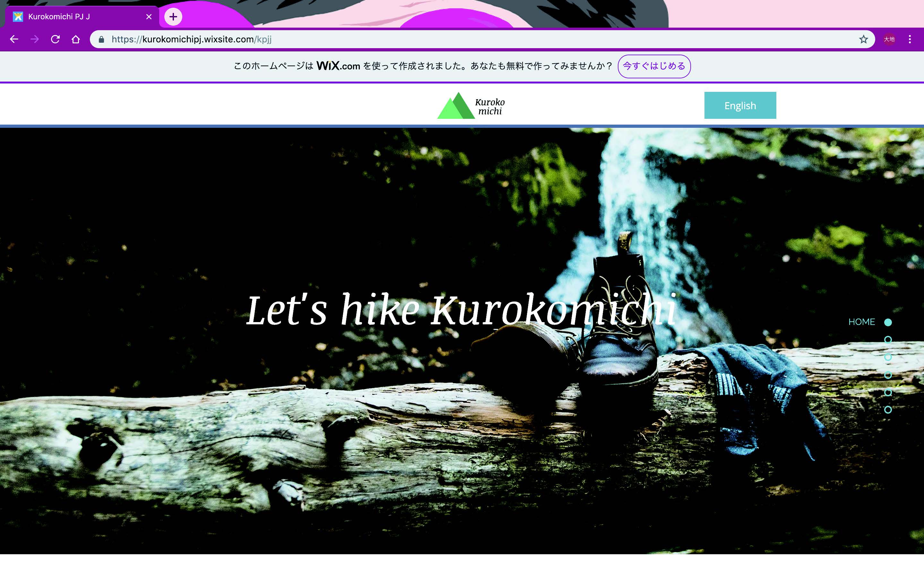Go back using the browser back arrow
The image size is (924, 578).
pyautogui.click(x=14, y=39)
